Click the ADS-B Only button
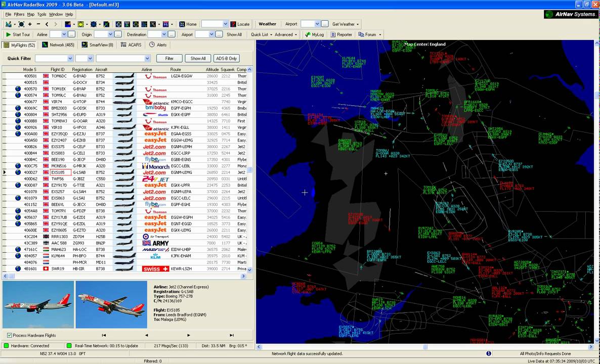 pos(227,59)
